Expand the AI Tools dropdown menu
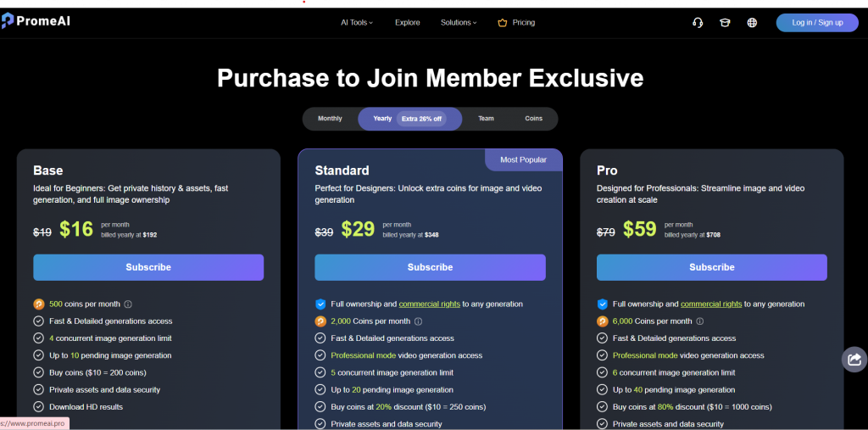 click(x=357, y=23)
